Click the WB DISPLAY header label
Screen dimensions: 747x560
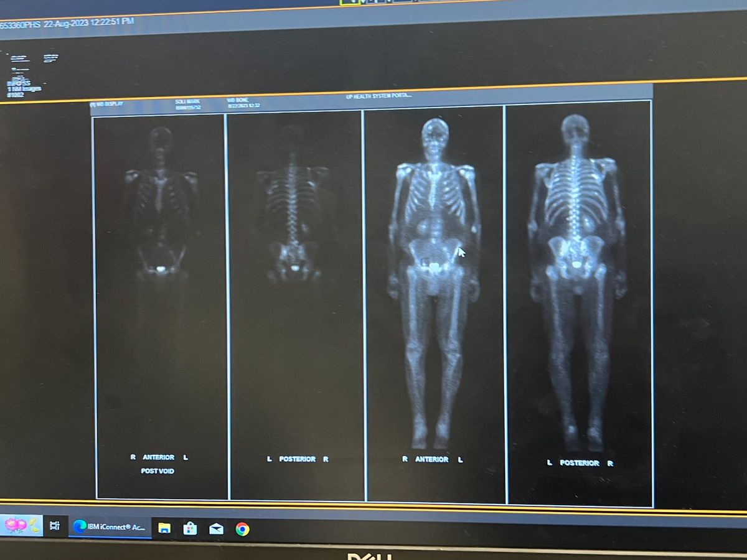coord(107,104)
